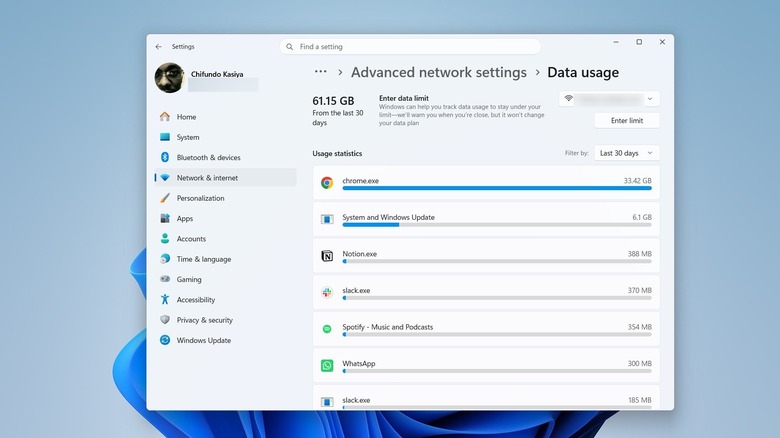780x438 pixels.
Task: Select Spotify - Music and Podcasts row text
Action: pos(388,327)
